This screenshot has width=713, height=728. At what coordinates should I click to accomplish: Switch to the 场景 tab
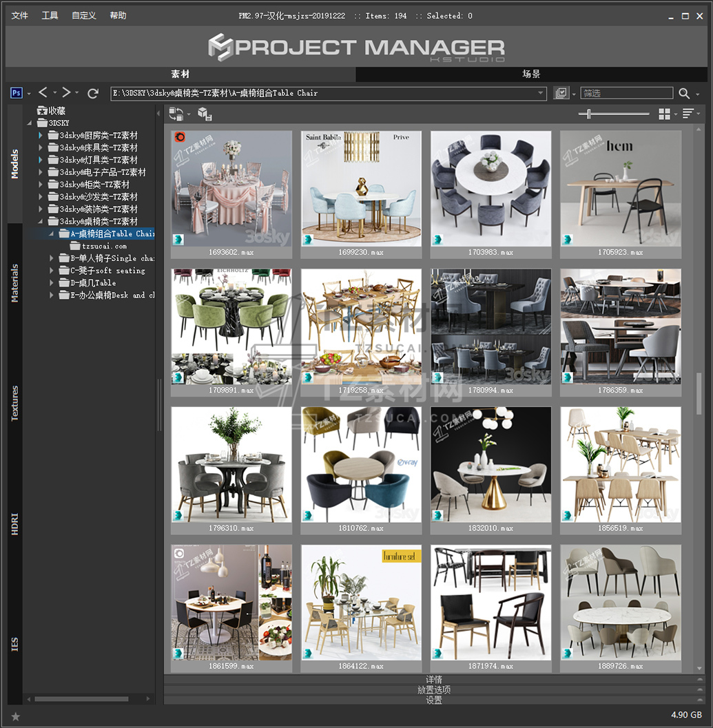tap(531, 74)
